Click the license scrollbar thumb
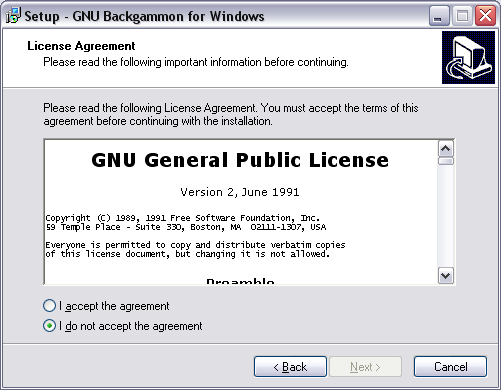This screenshot has height=390, width=501. point(446,161)
